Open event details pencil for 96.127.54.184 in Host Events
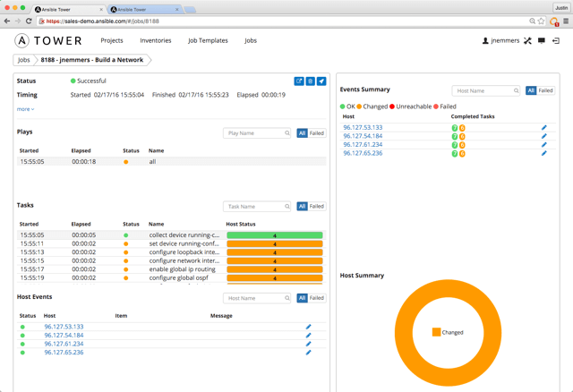 [308, 336]
